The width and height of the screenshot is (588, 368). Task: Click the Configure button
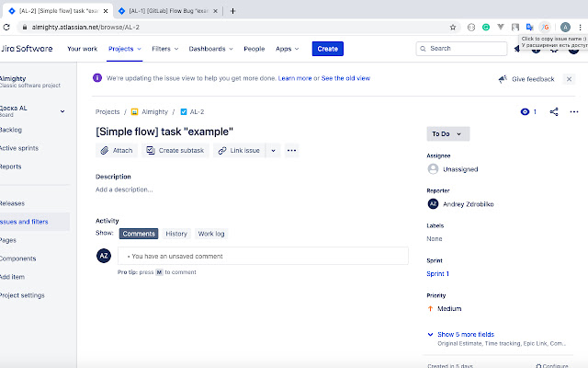coord(552,365)
